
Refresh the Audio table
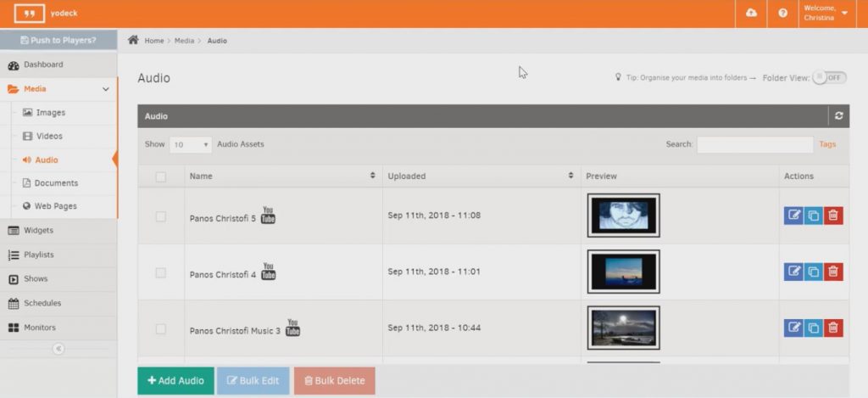[838, 116]
